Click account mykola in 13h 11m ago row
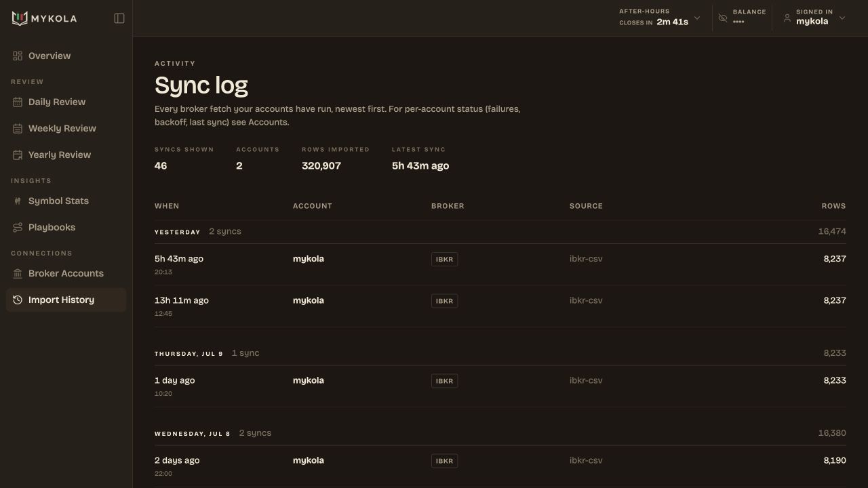868x488 pixels. [x=309, y=300]
